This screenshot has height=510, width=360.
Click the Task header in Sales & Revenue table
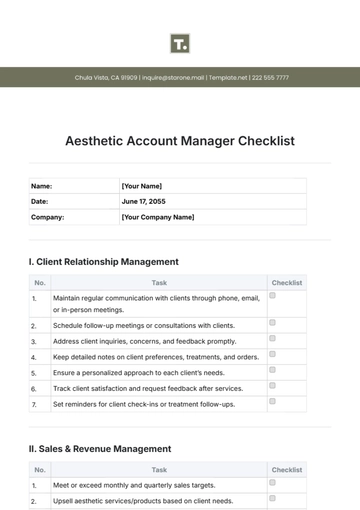(159, 470)
